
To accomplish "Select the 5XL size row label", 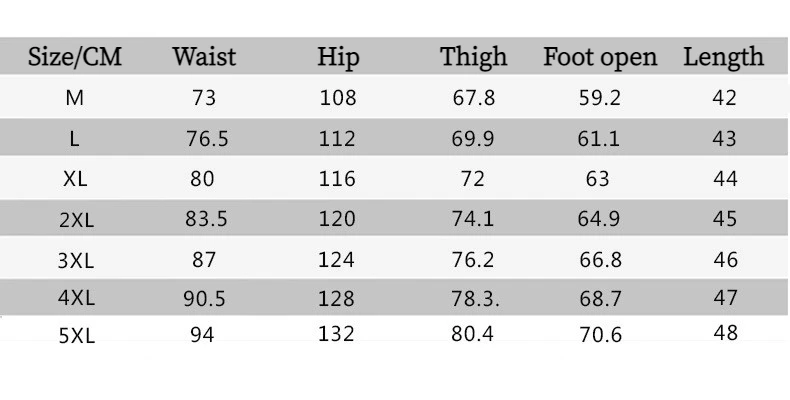I will (x=77, y=336).
